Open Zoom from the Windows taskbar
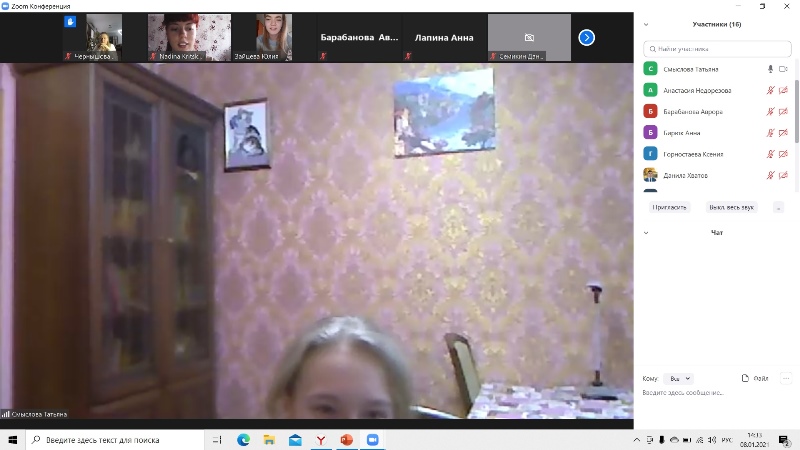Screen dimensions: 800x450 click(x=373, y=440)
